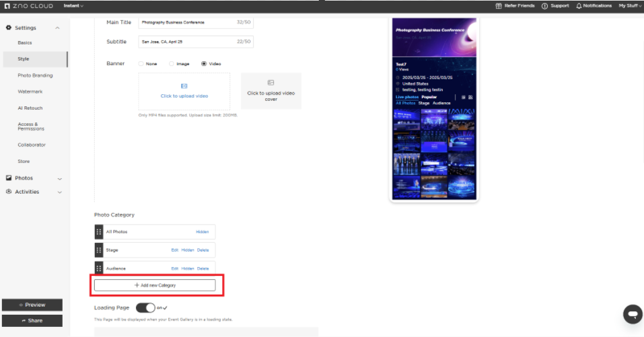Click the drag handle for Audience category
Viewport: 644px width, 337px height.
point(98,268)
